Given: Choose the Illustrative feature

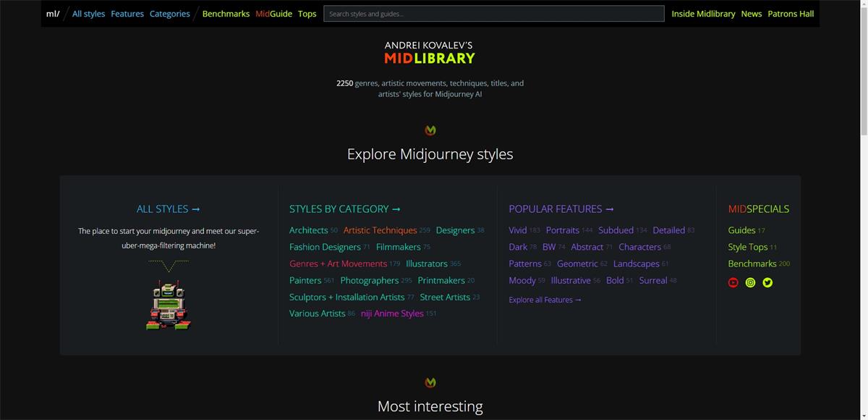Looking at the screenshot, I should click(x=571, y=280).
